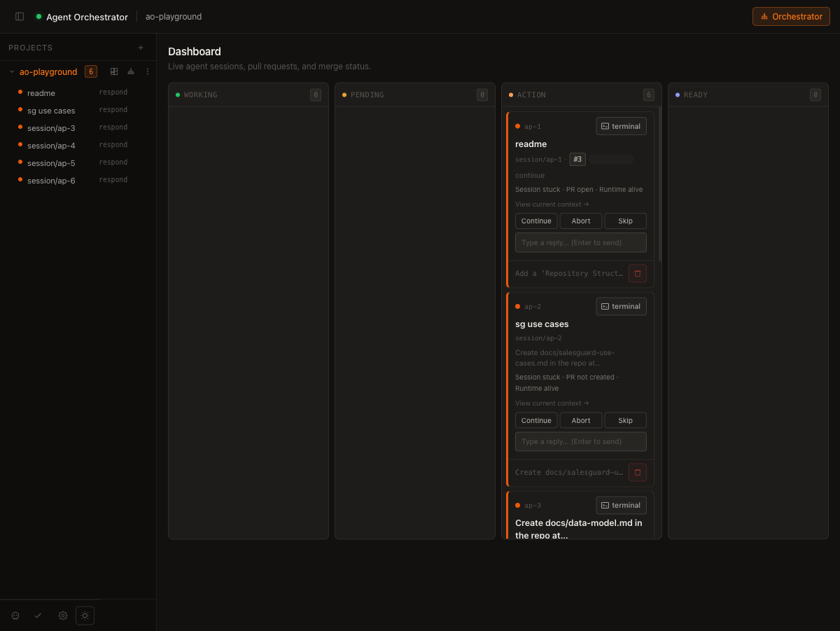Click the readme card title
Screen dimensions: 840x631
coord(531,144)
